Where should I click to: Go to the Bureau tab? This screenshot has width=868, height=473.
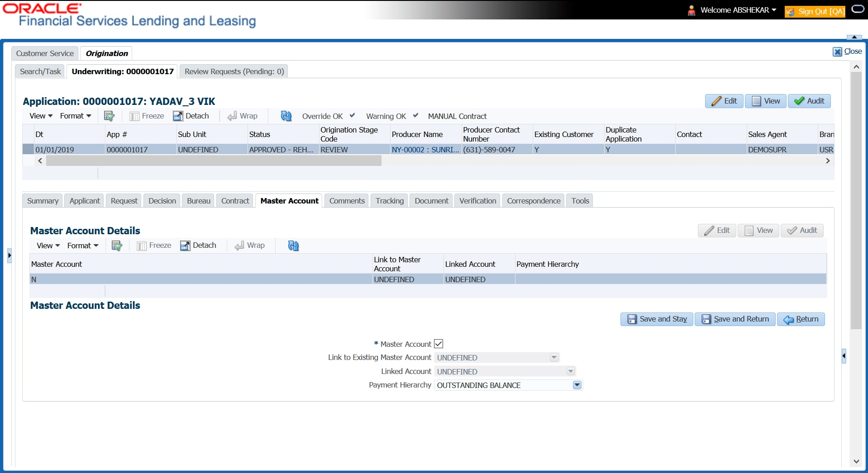tap(199, 201)
